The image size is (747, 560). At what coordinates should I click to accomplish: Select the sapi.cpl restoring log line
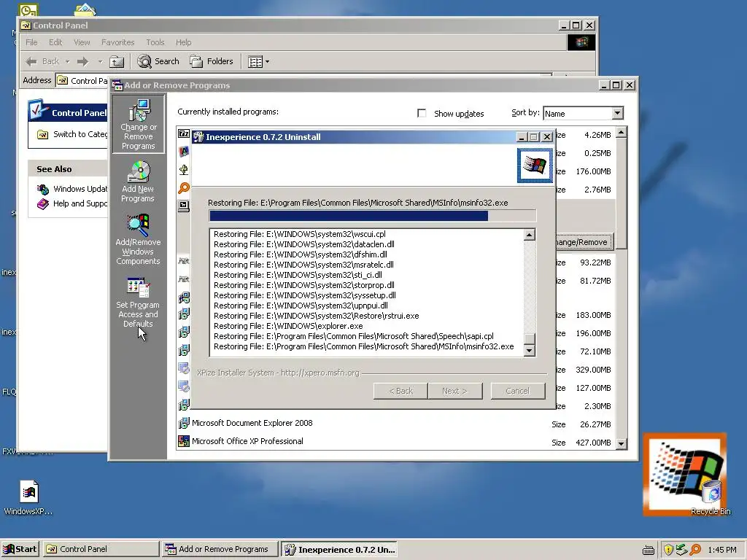(x=354, y=336)
